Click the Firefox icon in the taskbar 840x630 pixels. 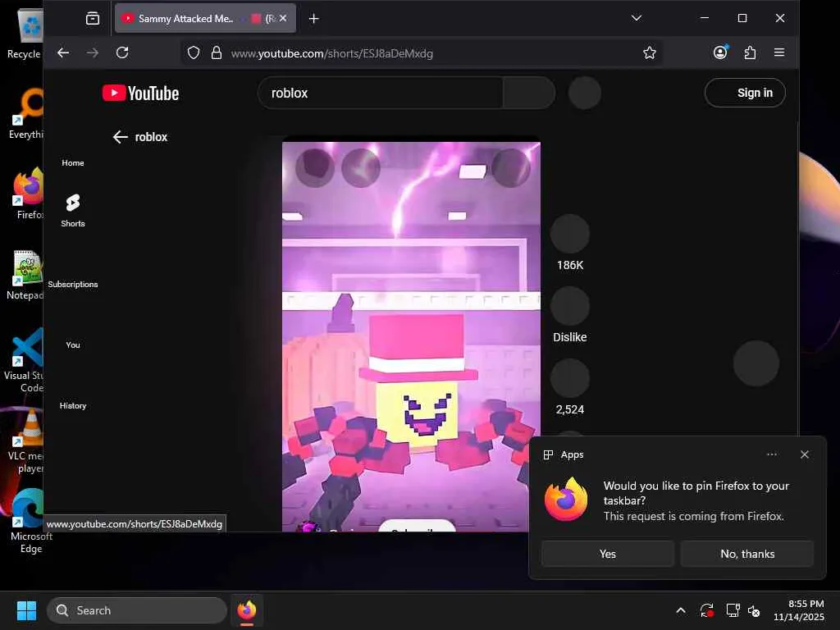[x=246, y=610]
